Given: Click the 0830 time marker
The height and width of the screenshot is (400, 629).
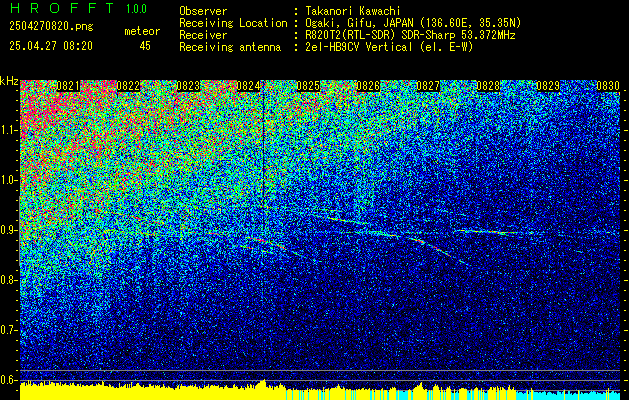Looking at the screenshot, I should pos(608,86).
